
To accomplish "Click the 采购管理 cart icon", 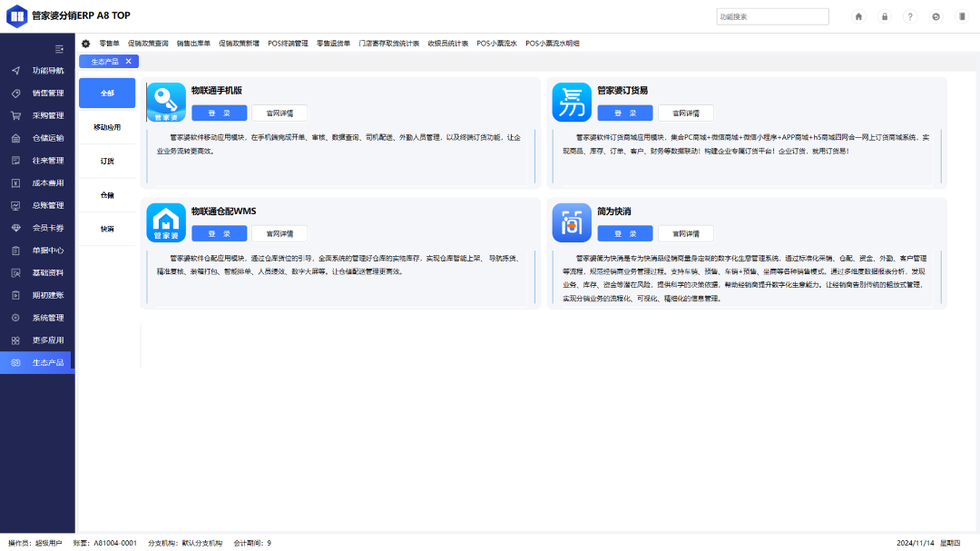I will 15,115.
